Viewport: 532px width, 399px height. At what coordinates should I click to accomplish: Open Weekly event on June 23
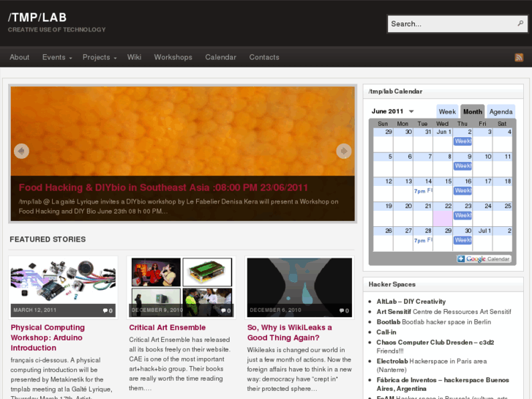(462, 215)
